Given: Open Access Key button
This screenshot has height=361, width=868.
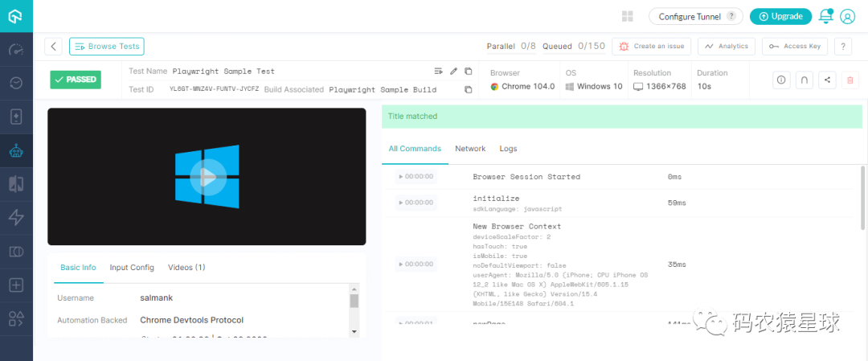Looking at the screenshot, I should [x=795, y=47].
